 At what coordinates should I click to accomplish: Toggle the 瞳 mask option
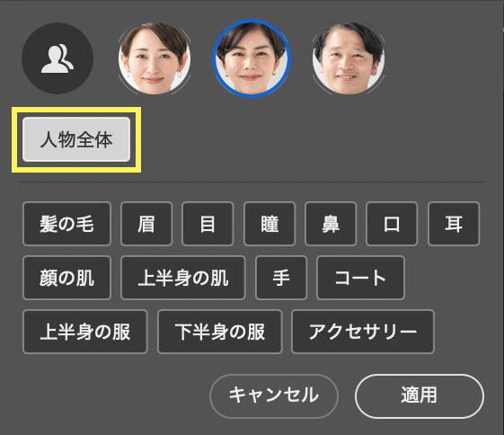pyautogui.click(x=270, y=224)
